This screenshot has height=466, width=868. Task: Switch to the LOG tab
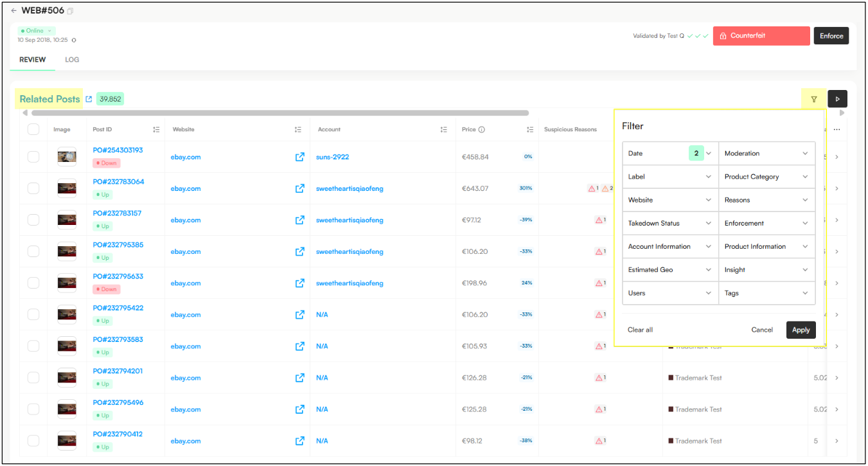pos(72,60)
